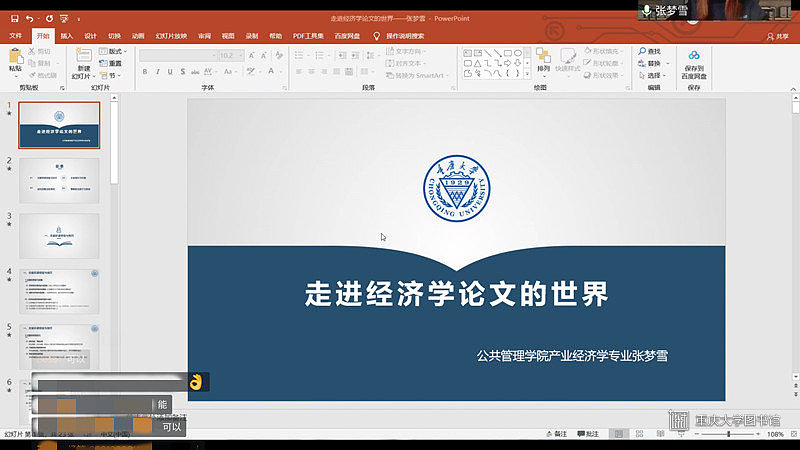This screenshot has height=450, width=800.
Task: Open the 视图 (View) ribbon tab
Action: click(x=228, y=36)
